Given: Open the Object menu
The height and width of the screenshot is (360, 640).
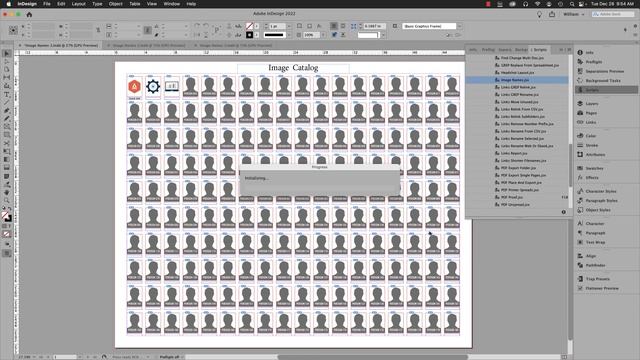Looking at the screenshot, I should click(116, 4).
